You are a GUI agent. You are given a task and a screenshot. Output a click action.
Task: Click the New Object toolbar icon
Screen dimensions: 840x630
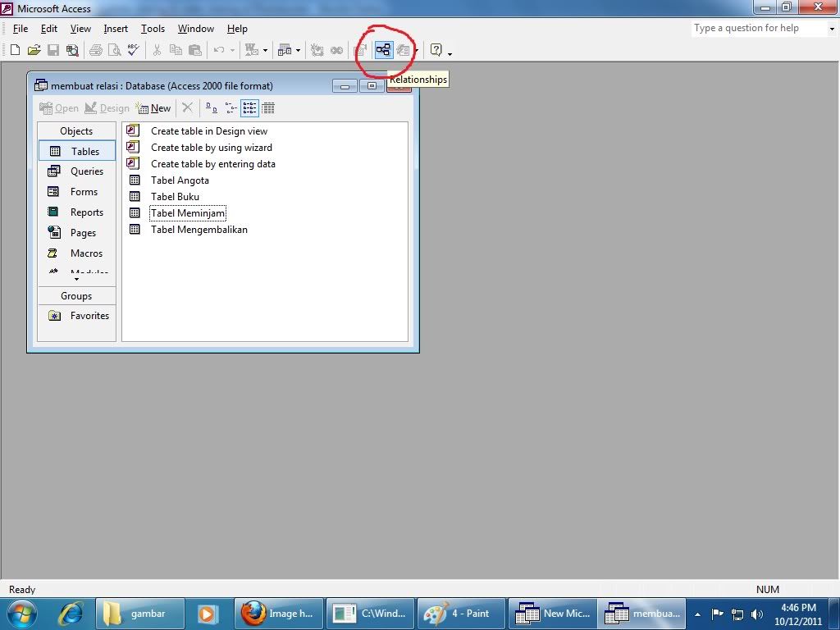tap(403, 50)
